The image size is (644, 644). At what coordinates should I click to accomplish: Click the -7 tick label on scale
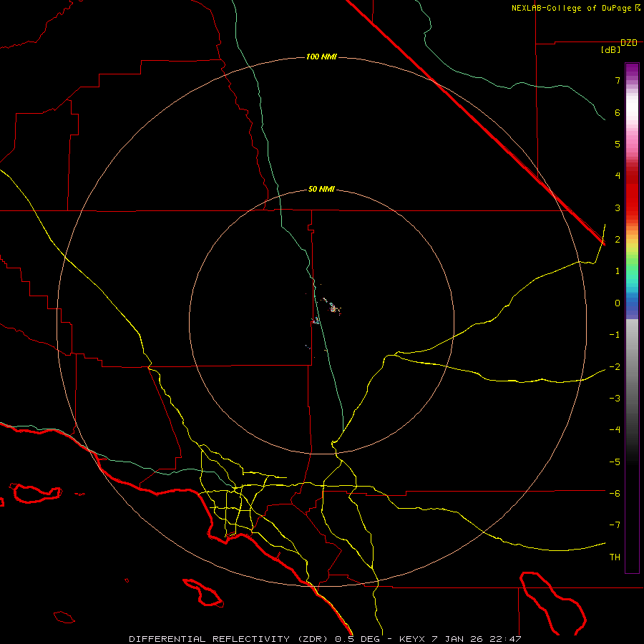click(x=615, y=525)
